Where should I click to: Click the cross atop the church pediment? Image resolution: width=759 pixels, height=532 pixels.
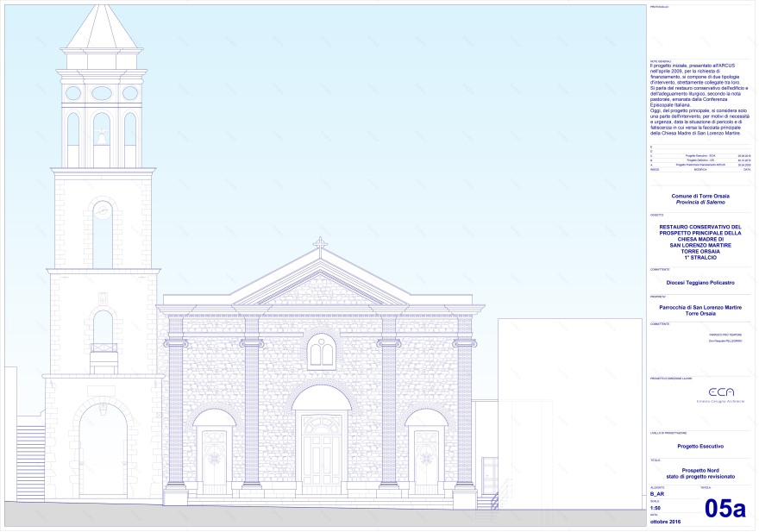320,244
